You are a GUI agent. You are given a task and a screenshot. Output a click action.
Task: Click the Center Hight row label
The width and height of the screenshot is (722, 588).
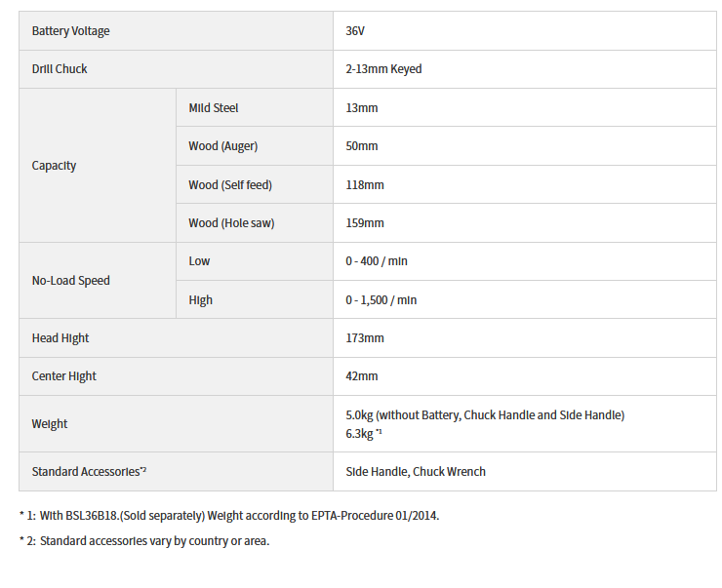63,376
